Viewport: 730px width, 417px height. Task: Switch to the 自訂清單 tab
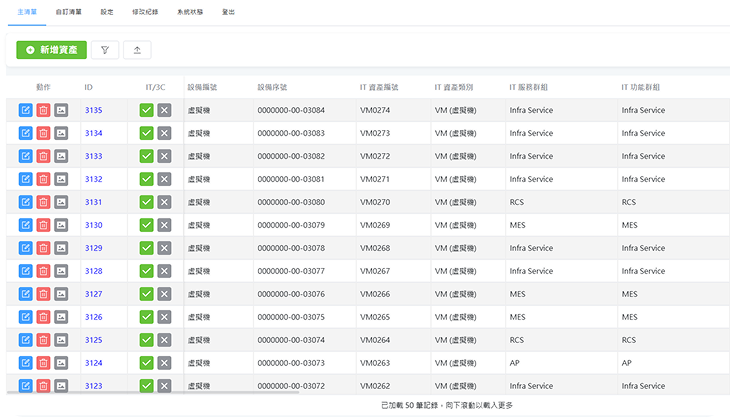click(70, 11)
